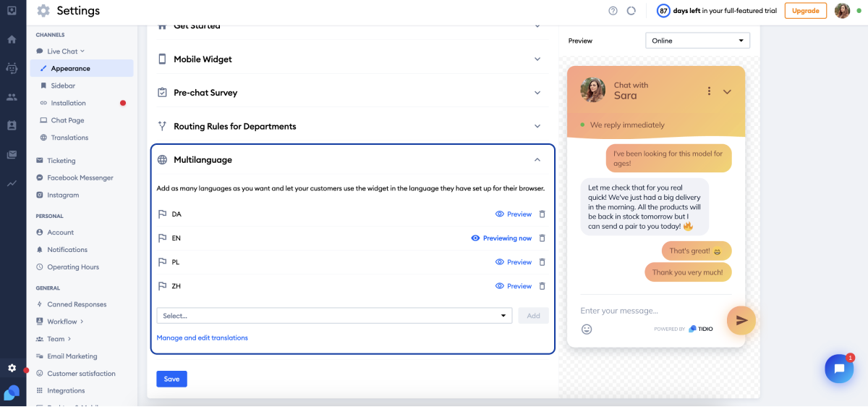Go to home icon in left rail
868x407 pixels.
[12, 39]
